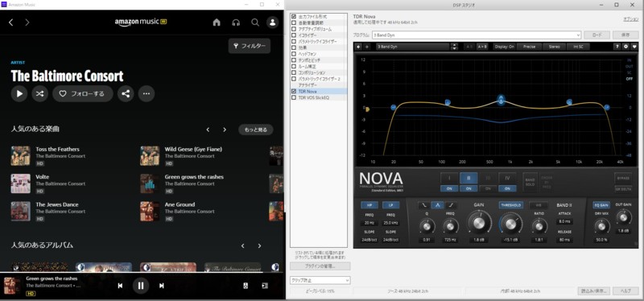Select The Jewes Dance track
This screenshot has height=301, width=644.
56,204
